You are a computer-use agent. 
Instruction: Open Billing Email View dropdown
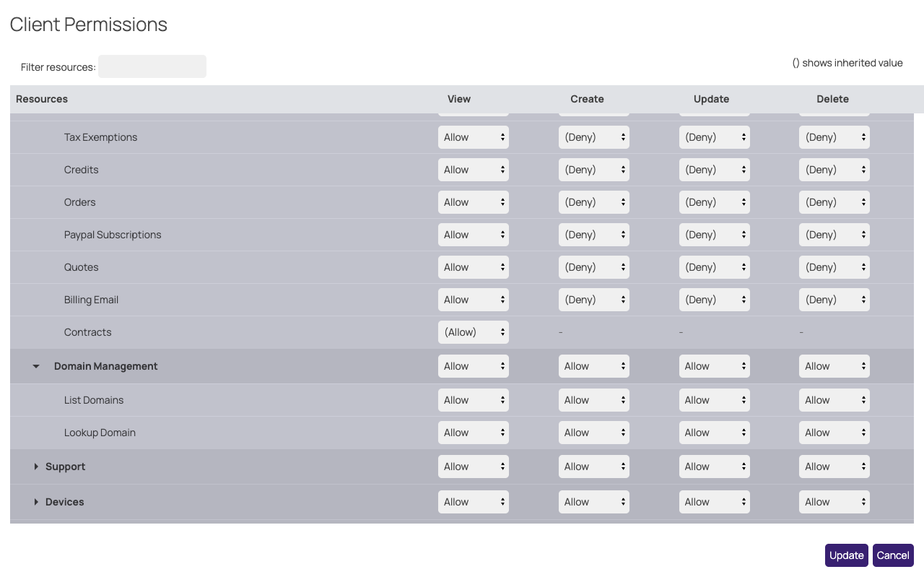[474, 300]
